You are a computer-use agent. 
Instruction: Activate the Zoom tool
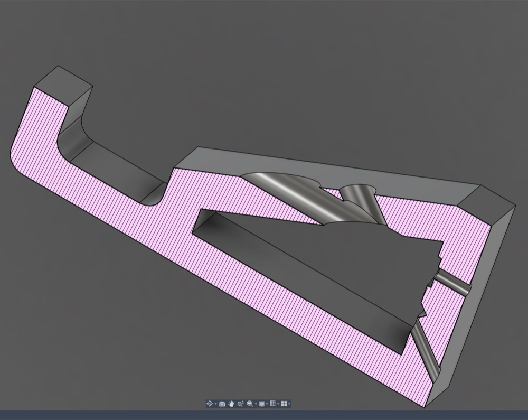tap(240, 404)
